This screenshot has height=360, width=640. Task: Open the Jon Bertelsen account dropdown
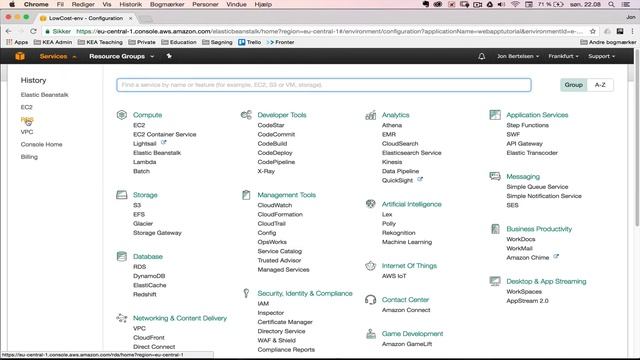tap(518, 56)
